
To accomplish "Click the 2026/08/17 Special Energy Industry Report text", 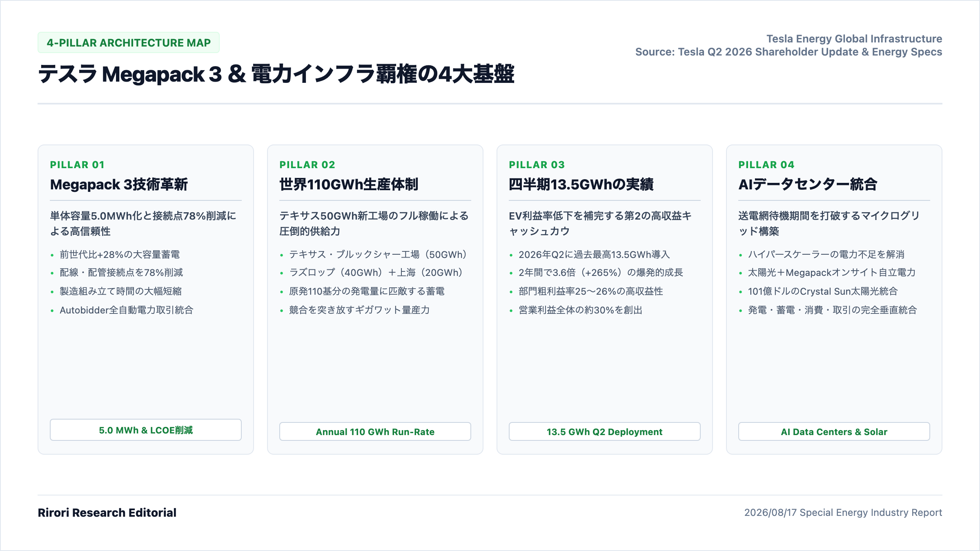I will pos(843,513).
